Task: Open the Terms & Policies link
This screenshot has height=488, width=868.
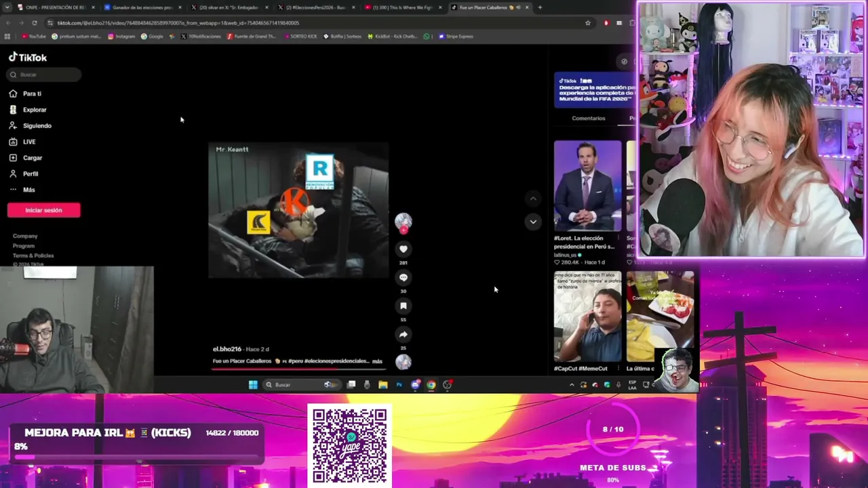Action: [x=33, y=256]
